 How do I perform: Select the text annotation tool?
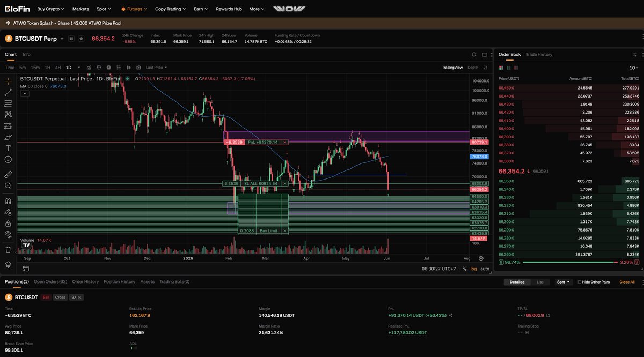[8, 148]
